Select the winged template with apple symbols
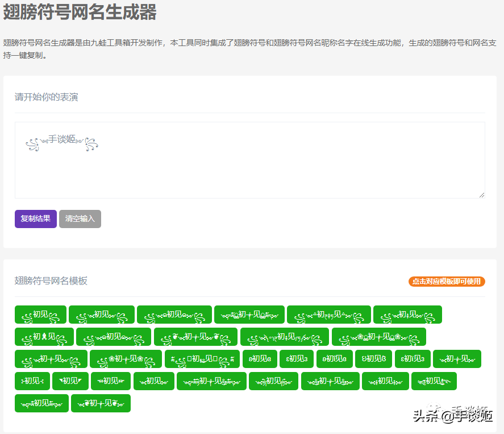 (x=196, y=337)
